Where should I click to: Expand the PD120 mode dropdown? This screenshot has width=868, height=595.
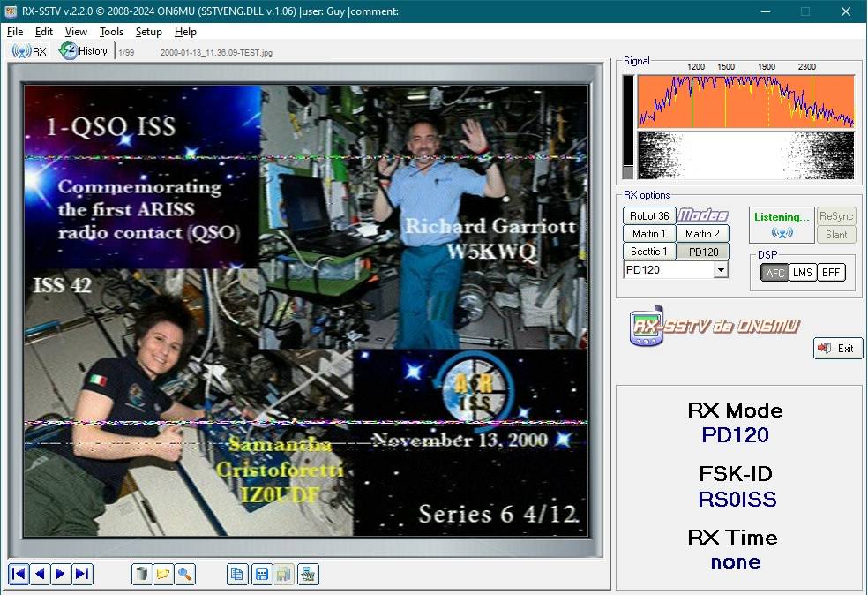pos(721,270)
